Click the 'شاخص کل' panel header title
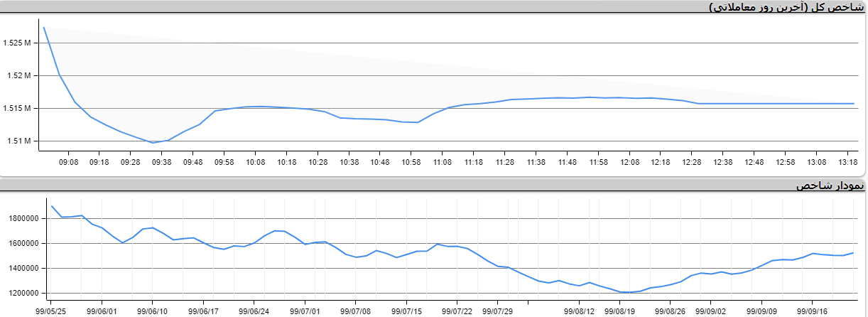This screenshot has height=317, width=868. click(788, 6)
